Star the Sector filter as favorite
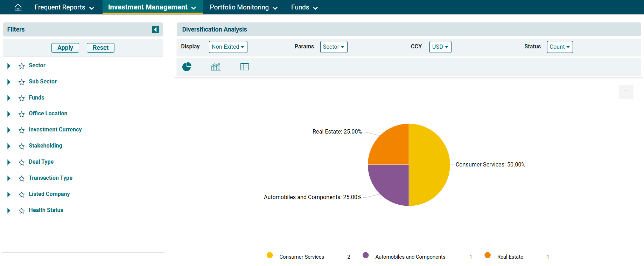The height and width of the screenshot is (266, 644). [x=22, y=66]
